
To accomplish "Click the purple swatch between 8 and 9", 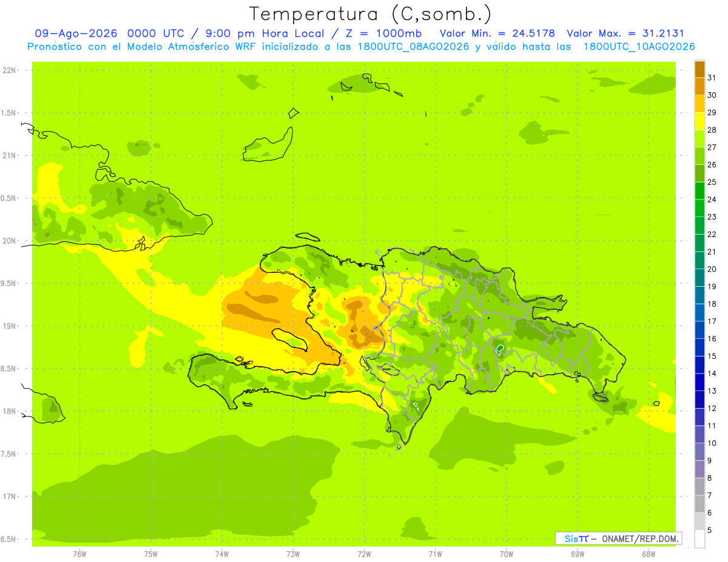I will pyautogui.click(x=699, y=469).
